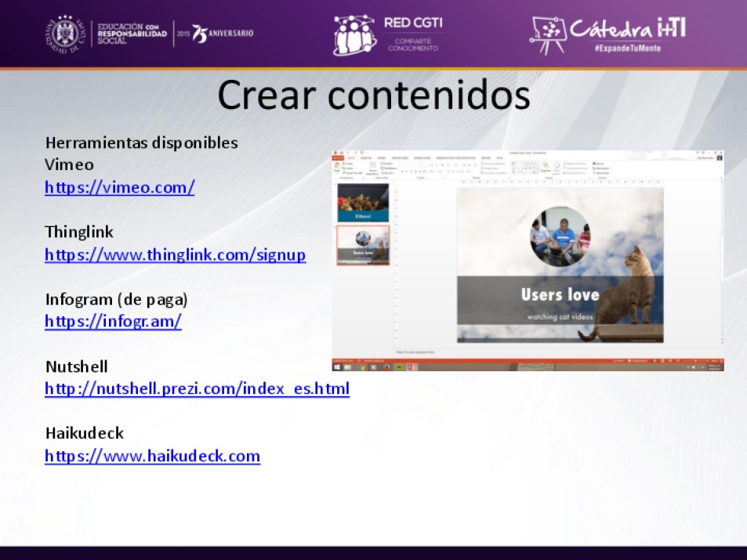Click the "#ExpandeTuMente" hashtag text
This screenshot has height=560, width=747.
[x=627, y=48]
